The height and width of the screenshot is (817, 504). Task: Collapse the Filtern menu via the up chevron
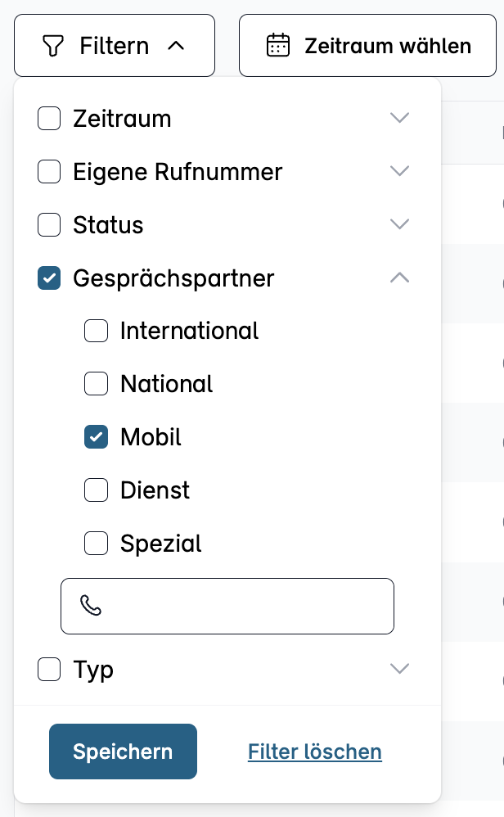[176, 46]
